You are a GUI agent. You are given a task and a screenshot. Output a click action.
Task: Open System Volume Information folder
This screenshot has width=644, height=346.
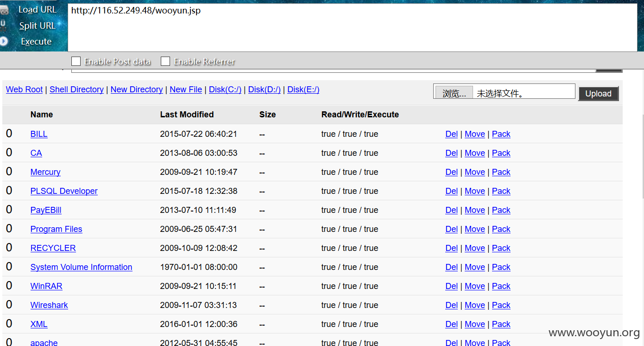pos(82,267)
